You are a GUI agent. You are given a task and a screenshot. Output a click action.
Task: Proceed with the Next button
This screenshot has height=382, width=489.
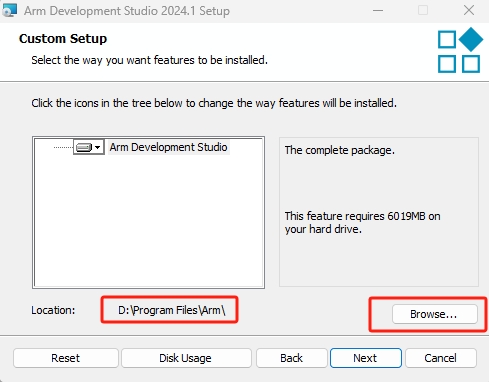[366, 358]
